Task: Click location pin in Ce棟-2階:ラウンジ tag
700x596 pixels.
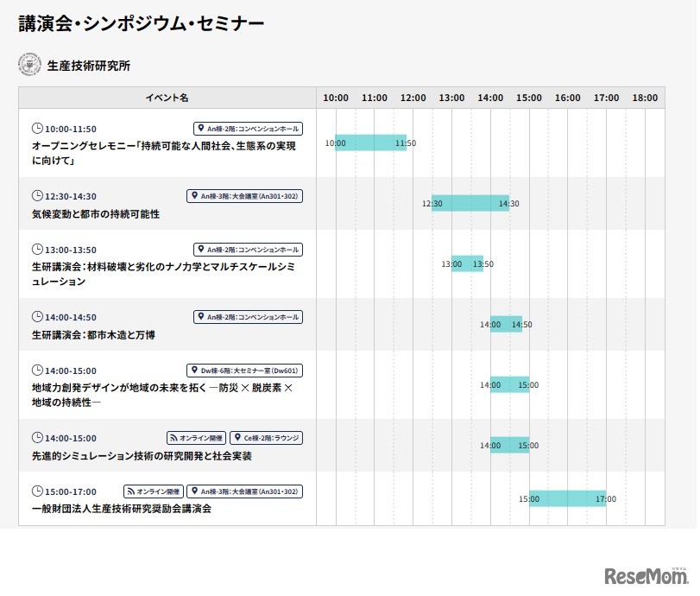Action: 237,437
